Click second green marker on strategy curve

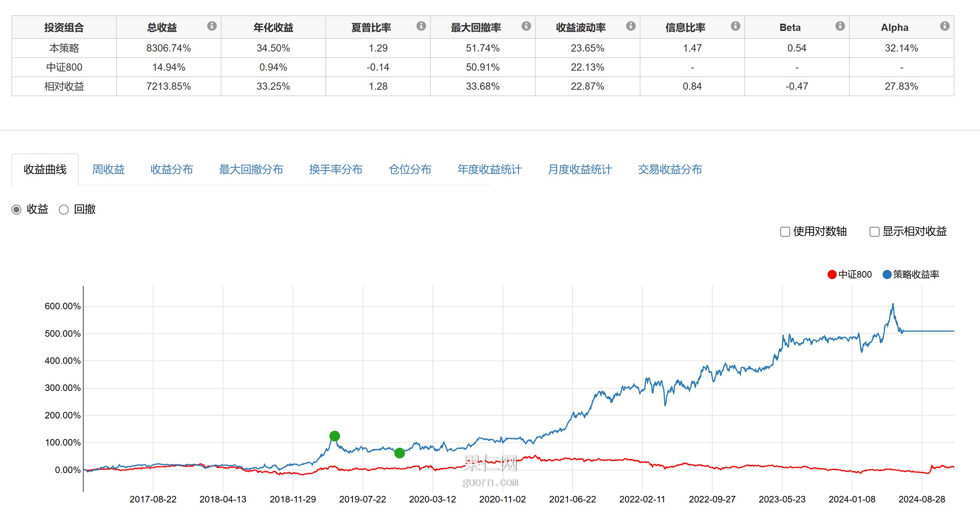pos(399,453)
